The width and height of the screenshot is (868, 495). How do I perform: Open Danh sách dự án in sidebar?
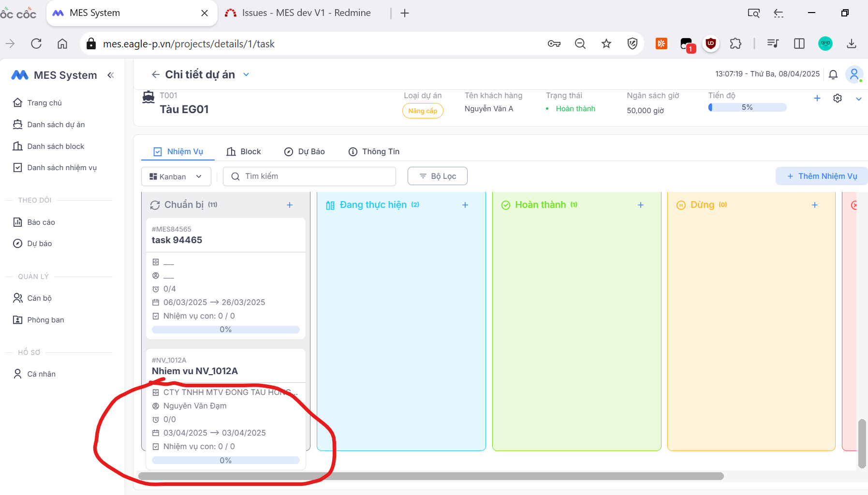click(56, 125)
